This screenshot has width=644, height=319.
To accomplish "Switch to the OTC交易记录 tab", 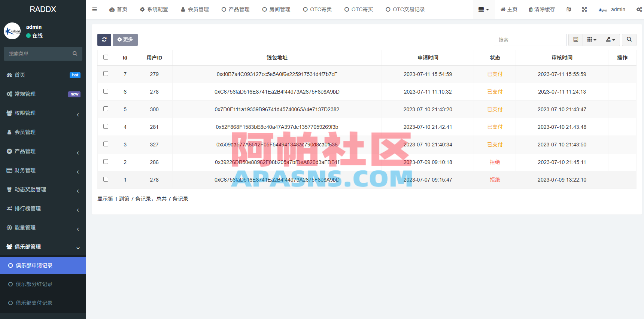I will [x=405, y=9].
